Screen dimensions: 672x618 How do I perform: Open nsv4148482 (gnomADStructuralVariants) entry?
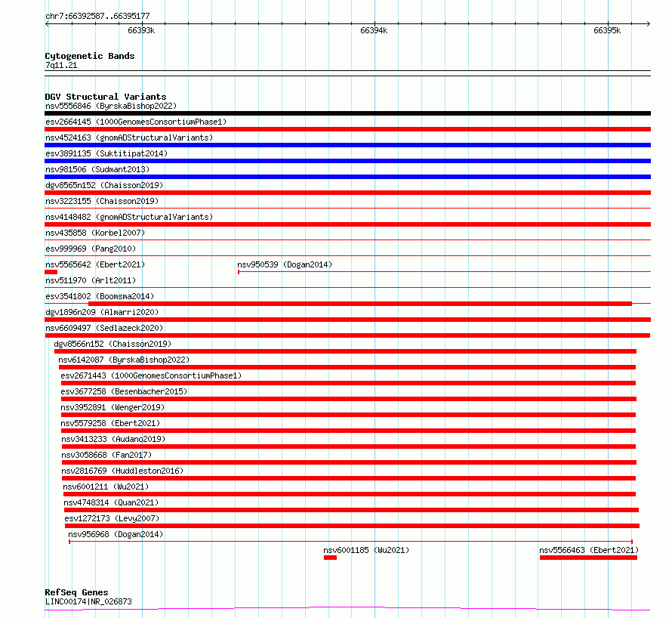pyautogui.click(x=129, y=217)
